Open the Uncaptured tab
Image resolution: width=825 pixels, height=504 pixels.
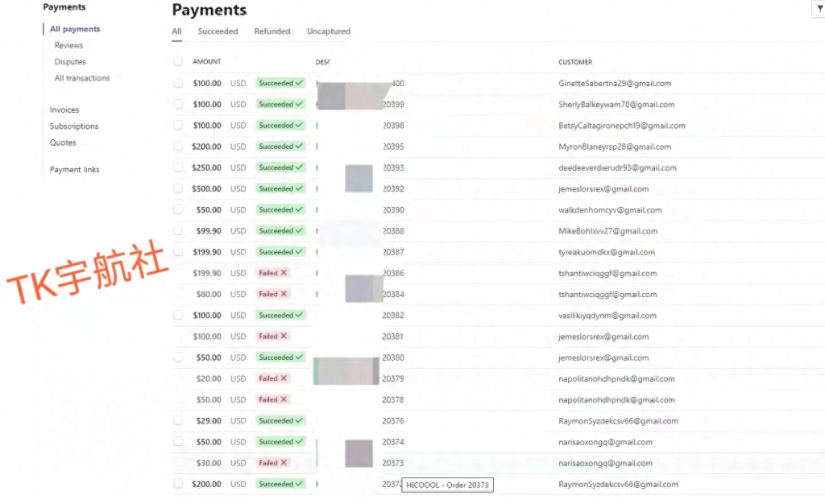tap(329, 31)
